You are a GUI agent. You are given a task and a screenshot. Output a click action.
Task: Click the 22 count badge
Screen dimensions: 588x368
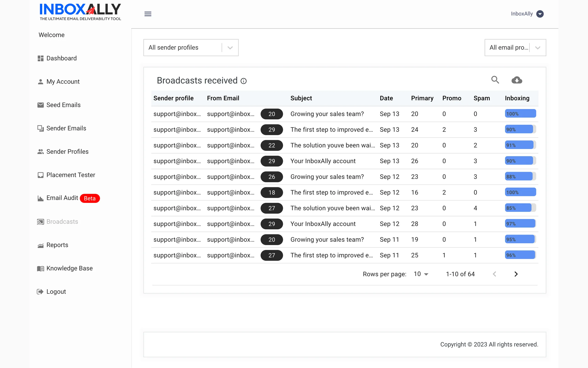(x=272, y=145)
